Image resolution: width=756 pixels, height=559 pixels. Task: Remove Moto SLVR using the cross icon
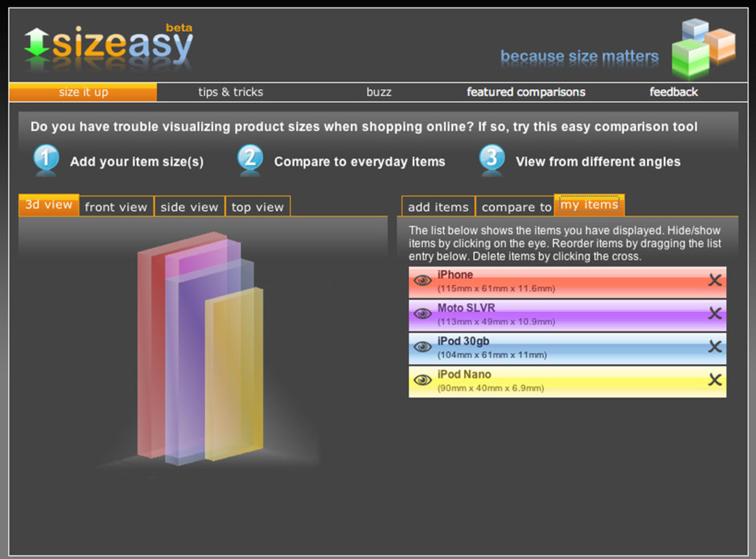coord(715,314)
